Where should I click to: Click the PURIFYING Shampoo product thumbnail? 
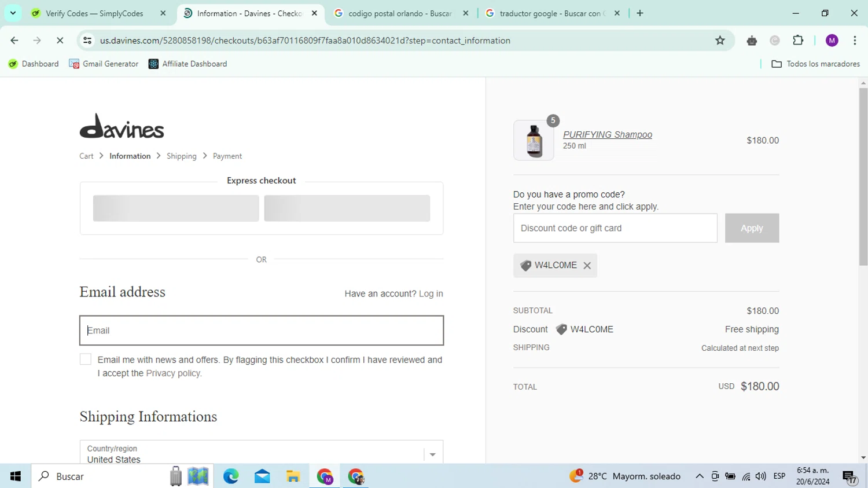tap(534, 140)
